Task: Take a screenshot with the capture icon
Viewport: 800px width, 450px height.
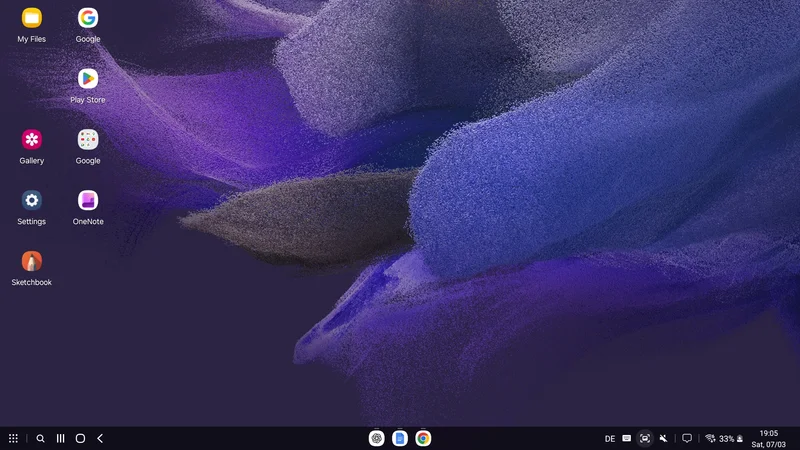Action: (645, 438)
